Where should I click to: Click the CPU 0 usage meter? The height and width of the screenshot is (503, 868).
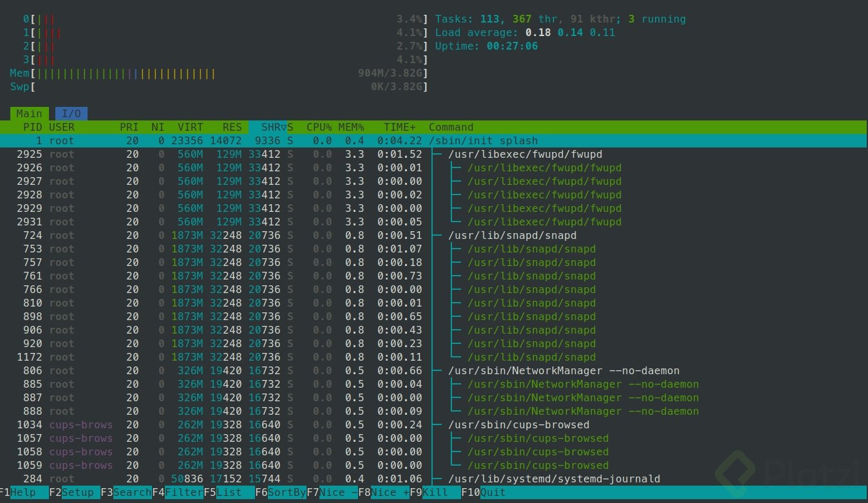click(x=225, y=19)
